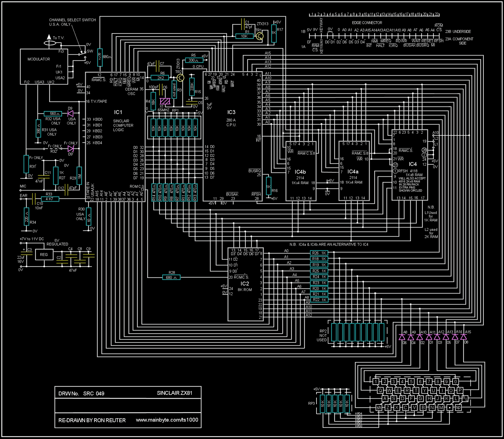Select the R26 1K address resistor
The image size is (504, 439).
(319, 253)
